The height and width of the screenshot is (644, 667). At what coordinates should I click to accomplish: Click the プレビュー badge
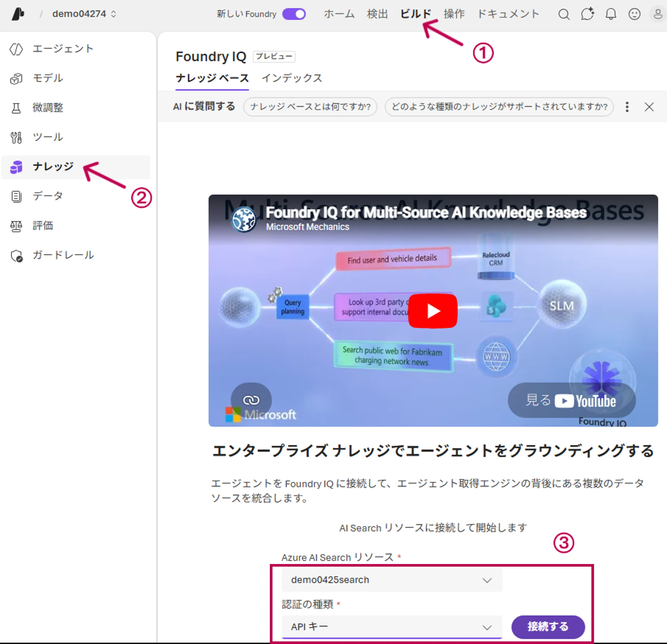274,56
